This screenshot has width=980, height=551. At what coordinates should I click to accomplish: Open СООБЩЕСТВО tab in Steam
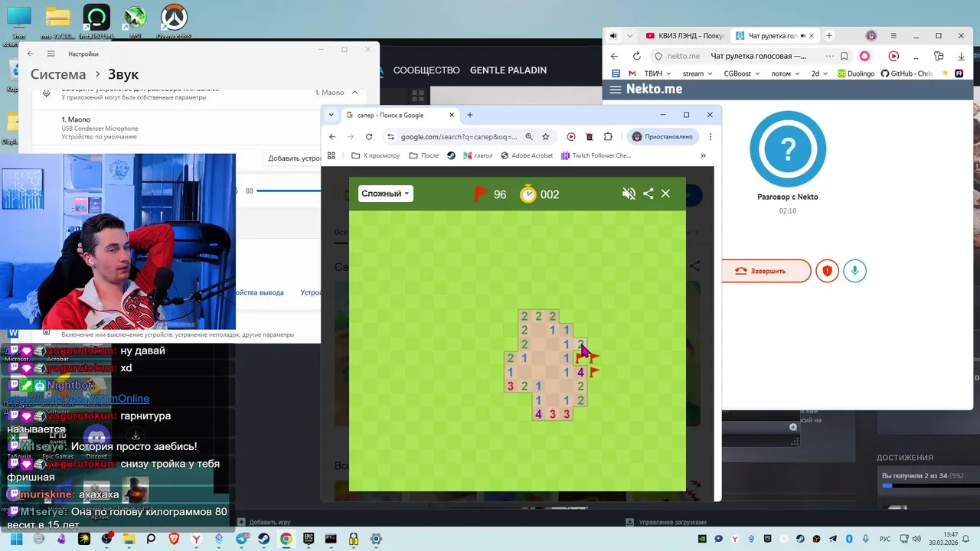tap(426, 70)
